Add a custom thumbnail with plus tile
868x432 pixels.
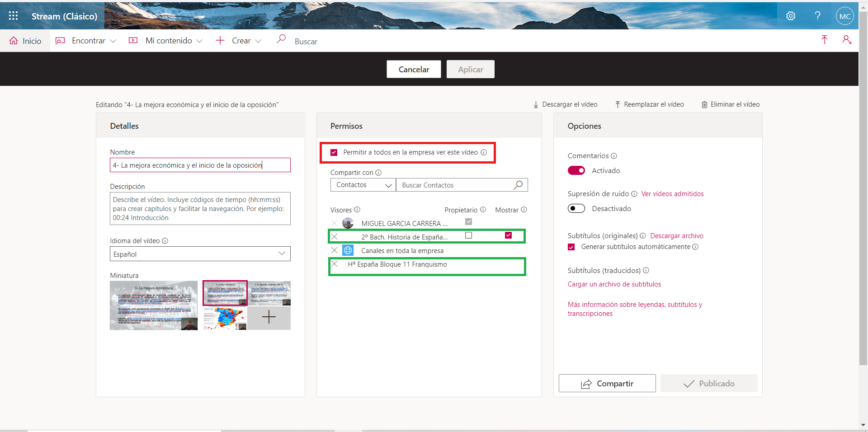pos(269,317)
